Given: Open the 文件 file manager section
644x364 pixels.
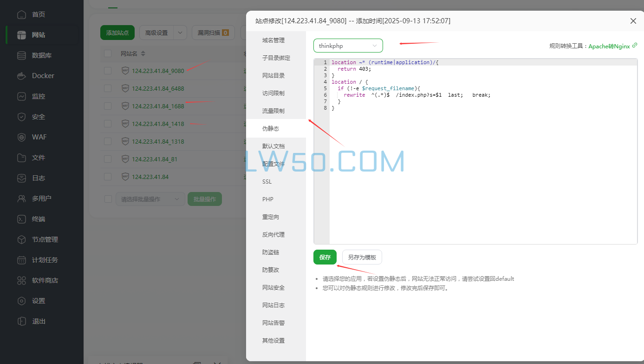Looking at the screenshot, I should coord(42,157).
